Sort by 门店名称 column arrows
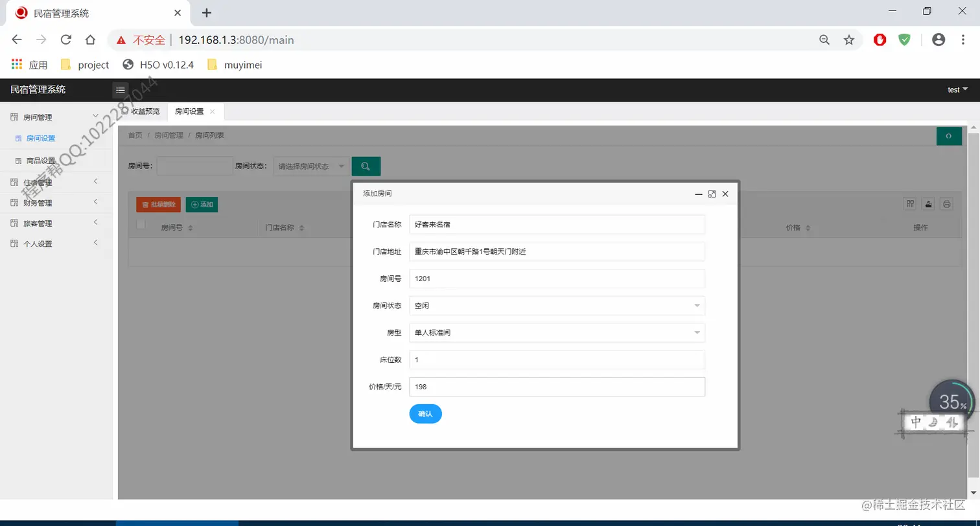 point(302,229)
